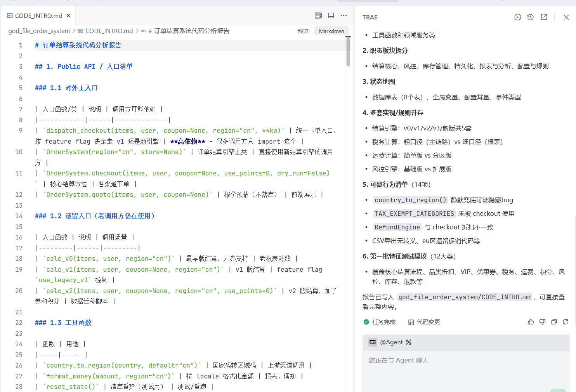Click '### 1.2 遗留入口' heading line
Image resolution: width=576 pixels, height=392 pixels.
tap(95, 216)
